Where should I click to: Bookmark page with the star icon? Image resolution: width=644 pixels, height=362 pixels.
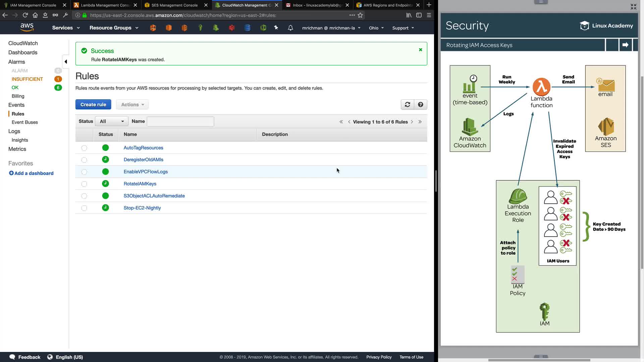pos(360,15)
